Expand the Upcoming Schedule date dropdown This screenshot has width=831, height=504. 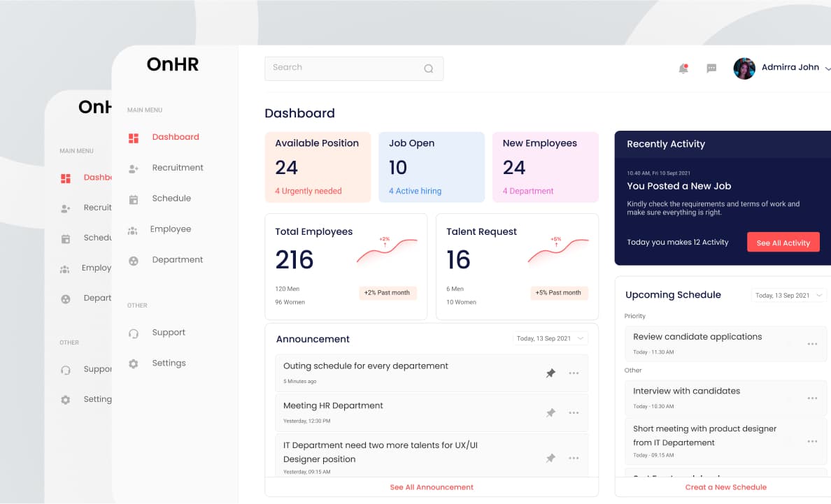788,296
